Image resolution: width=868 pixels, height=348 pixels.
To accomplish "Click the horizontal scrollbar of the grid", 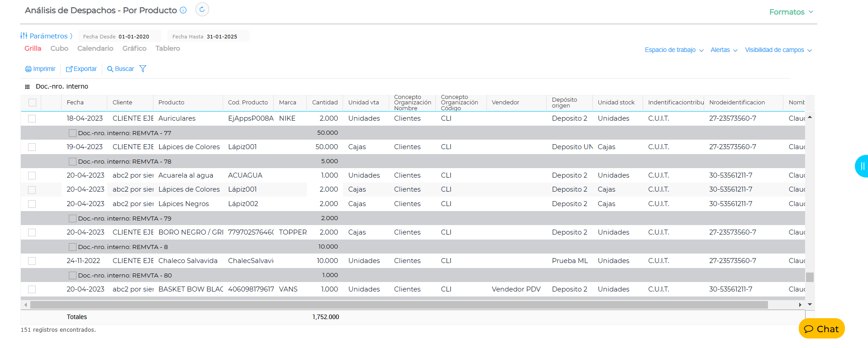I will tap(398, 305).
